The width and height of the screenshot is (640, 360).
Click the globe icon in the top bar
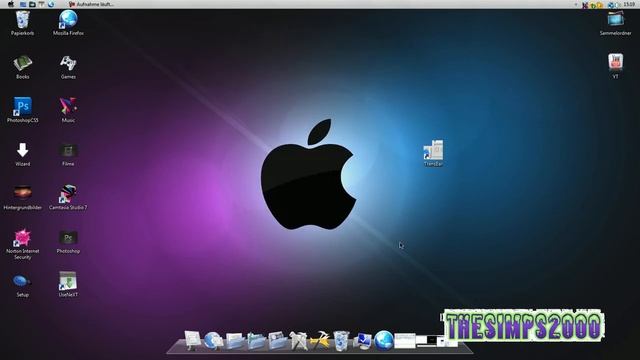pyautogui.click(x=51, y=4)
